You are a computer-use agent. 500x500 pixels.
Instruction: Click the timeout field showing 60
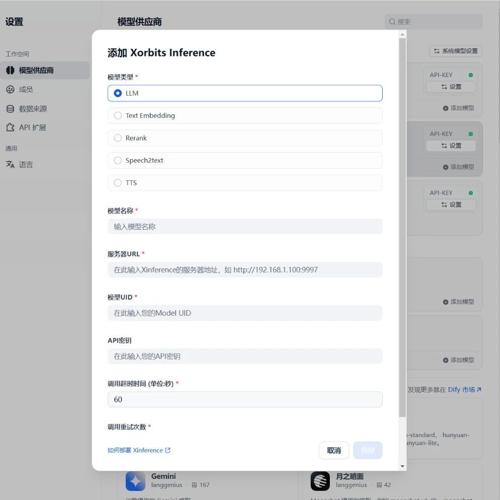point(245,399)
